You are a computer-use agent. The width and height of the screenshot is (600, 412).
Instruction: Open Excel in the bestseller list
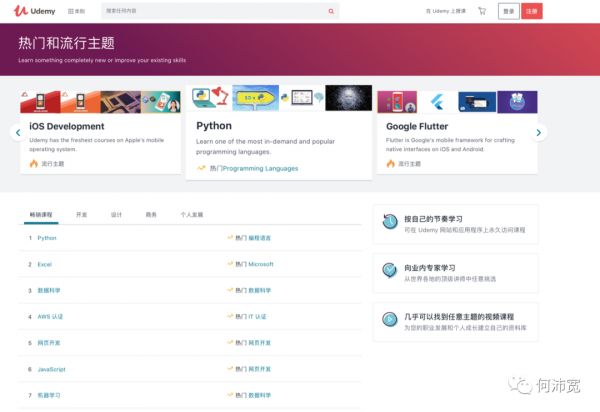pyautogui.click(x=44, y=264)
